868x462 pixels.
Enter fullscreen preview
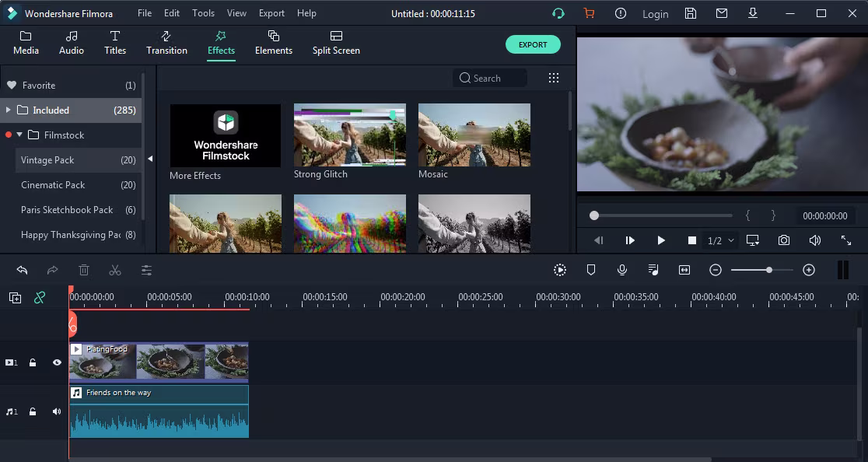pos(846,240)
